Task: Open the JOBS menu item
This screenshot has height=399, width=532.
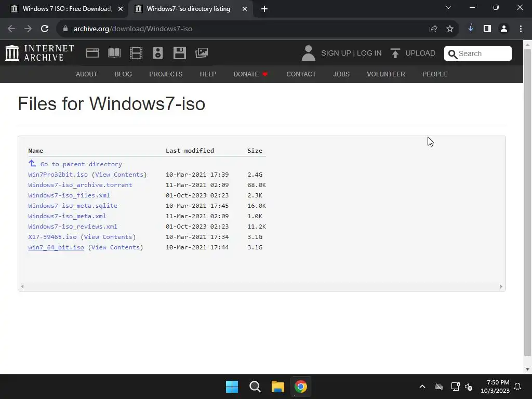Action: [341, 74]
